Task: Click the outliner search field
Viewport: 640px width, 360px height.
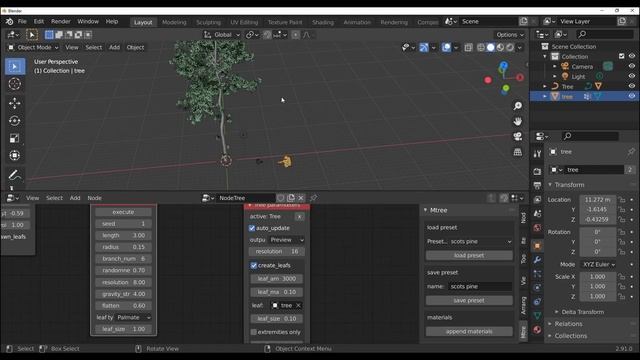Action: click(605, 34)
